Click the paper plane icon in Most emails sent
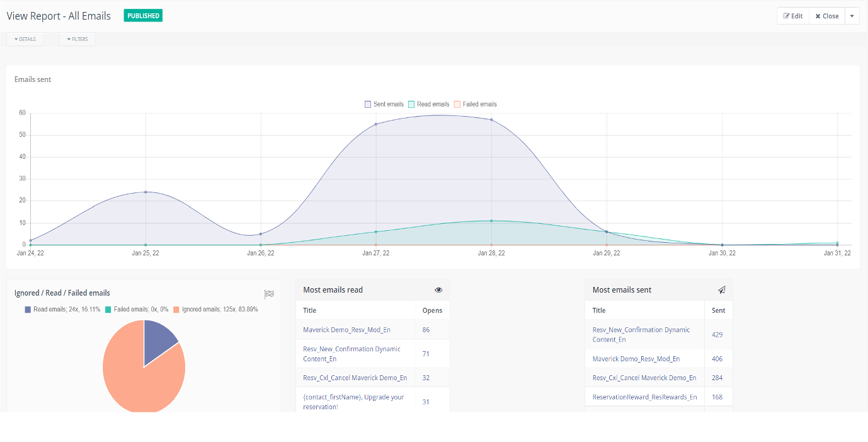868x442 pixels. click(722, 290)
